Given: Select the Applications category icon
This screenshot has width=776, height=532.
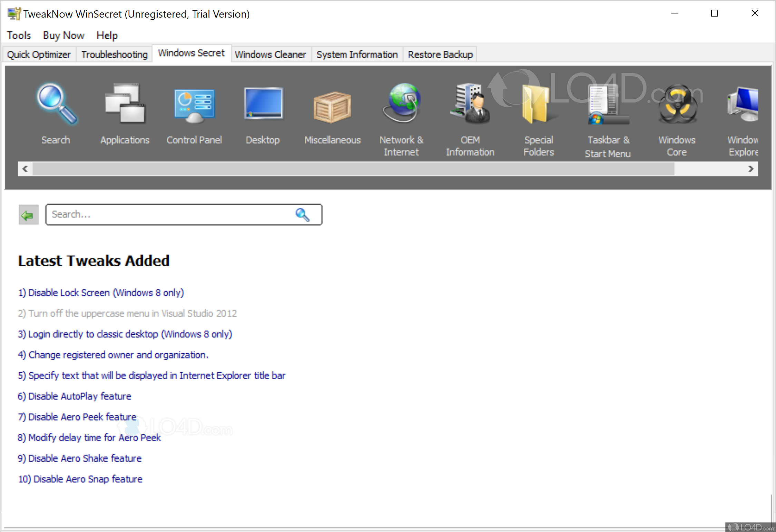Looking at the screenshot, I should (125, 104).
